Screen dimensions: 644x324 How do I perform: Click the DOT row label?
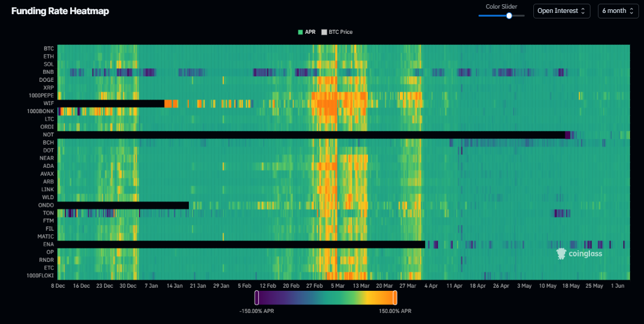49,150
